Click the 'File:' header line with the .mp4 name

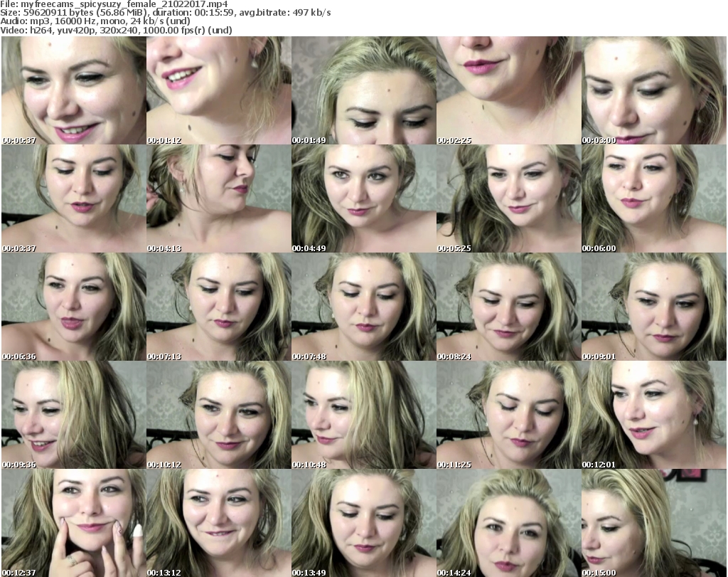[114, 4]
